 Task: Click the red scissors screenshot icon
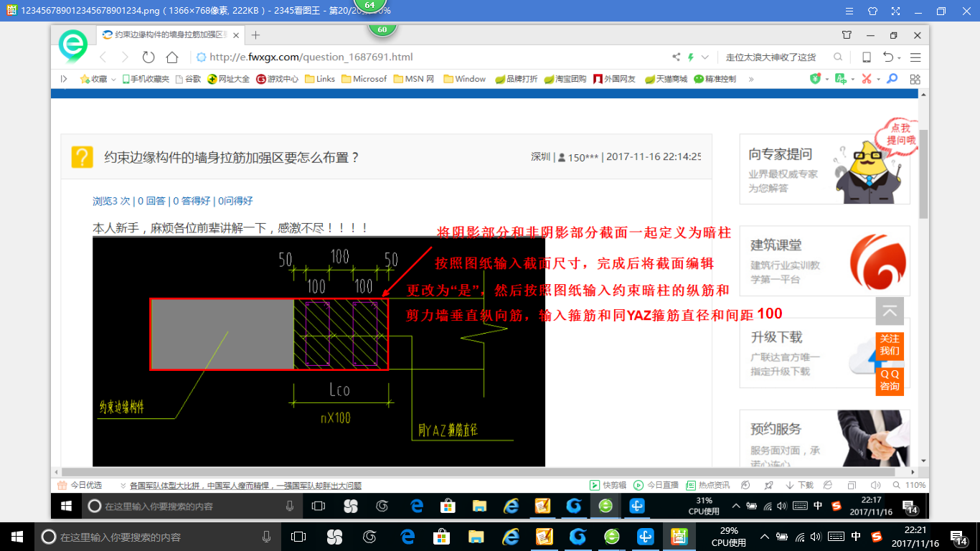[867, 79]
